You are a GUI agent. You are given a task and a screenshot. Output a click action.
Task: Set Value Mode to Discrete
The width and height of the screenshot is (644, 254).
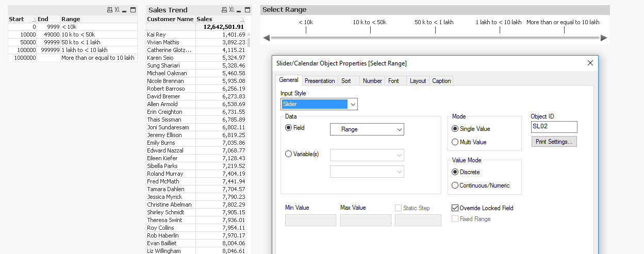[x=455, y=172]
